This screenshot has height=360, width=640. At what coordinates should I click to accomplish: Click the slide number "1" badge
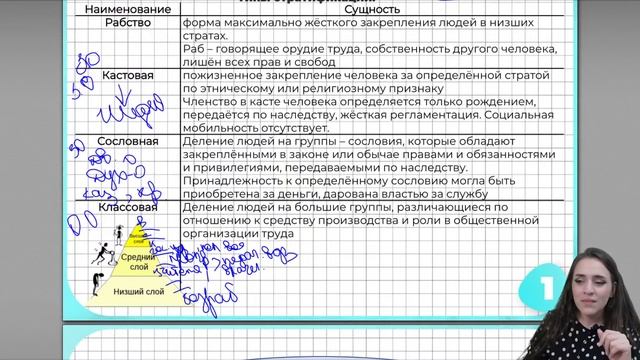point(544,288)
